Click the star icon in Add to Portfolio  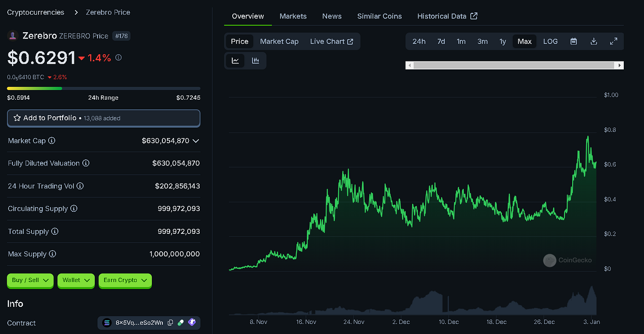(x=17, y=118)
